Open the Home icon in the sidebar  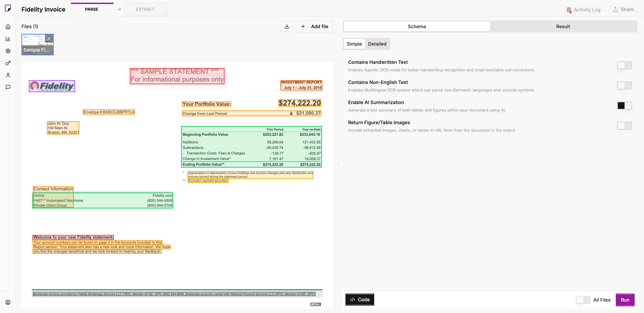8,27
